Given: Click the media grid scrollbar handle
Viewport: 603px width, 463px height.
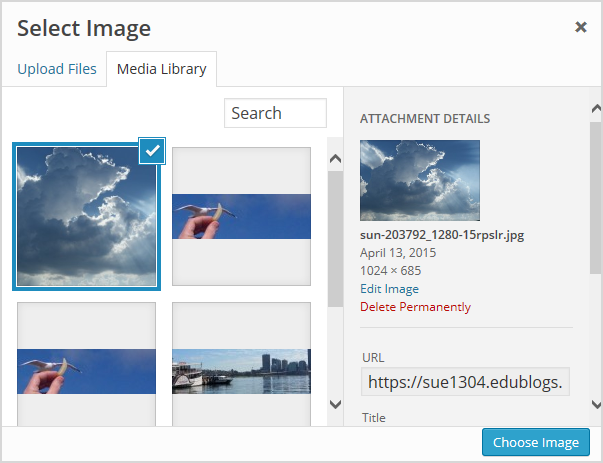Looking at the screenshot, I should 335,239.
